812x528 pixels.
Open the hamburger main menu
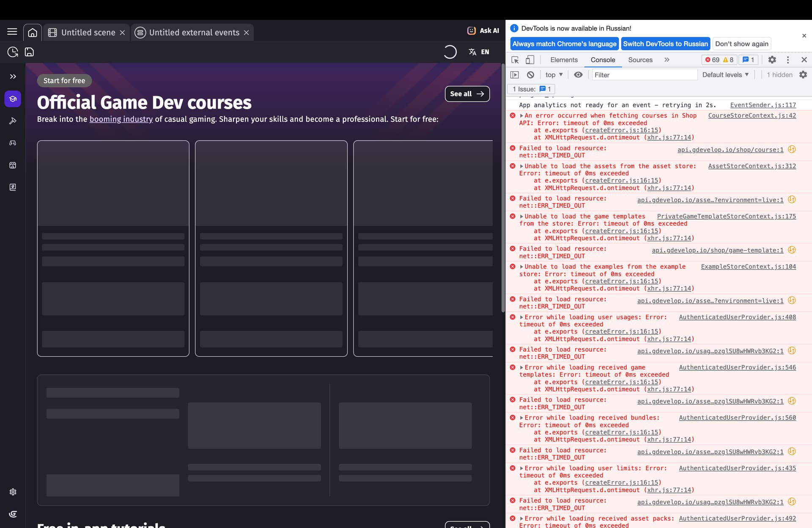click(x=12, y=32)
